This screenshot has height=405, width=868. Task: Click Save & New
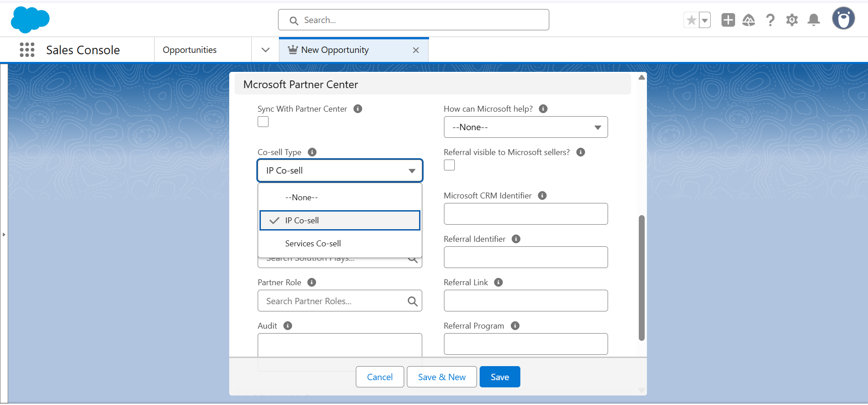point(442,377)
